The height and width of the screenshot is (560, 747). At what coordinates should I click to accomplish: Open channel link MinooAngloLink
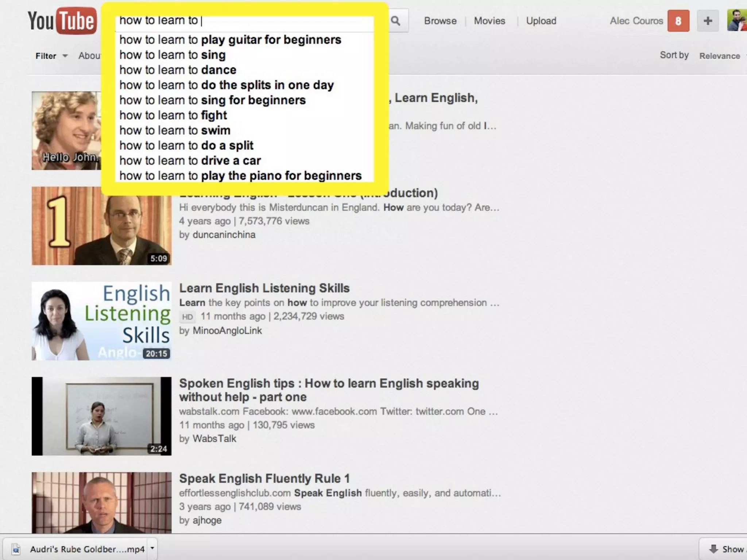pyautogui.click(x=227, y=331)
